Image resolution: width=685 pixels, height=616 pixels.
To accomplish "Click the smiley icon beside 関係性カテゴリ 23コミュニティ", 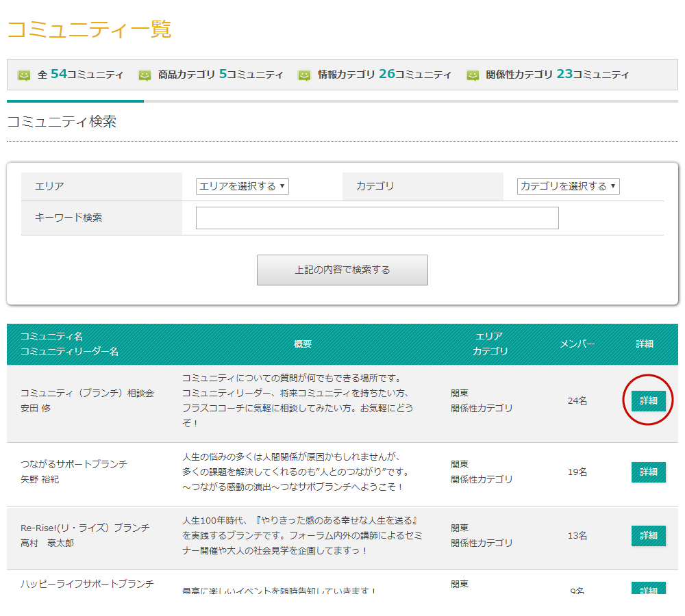I will click(473, 75).
